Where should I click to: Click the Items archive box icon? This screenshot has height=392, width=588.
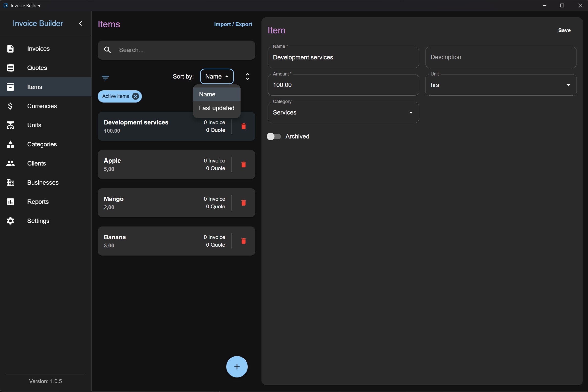click(x=10, y=87)
